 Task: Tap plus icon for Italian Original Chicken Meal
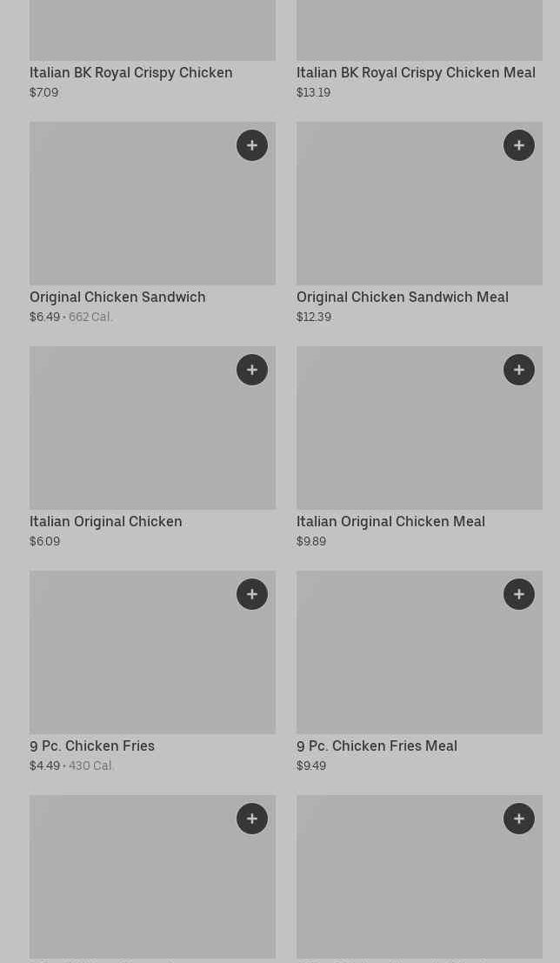click(x=519, y=370)
